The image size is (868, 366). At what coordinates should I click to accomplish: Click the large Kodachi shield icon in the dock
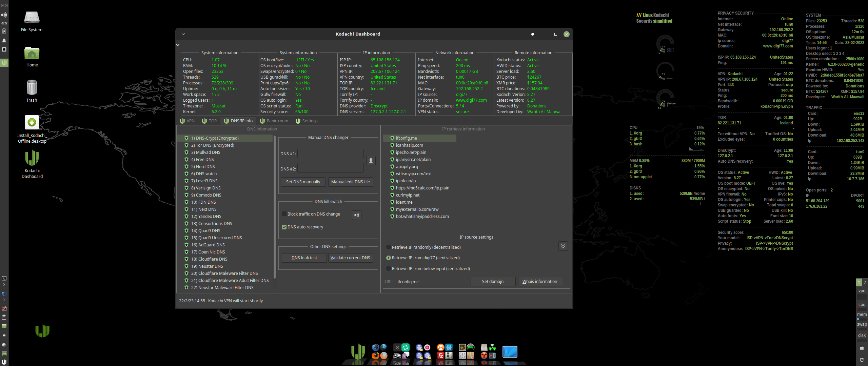tap(358, 351)
